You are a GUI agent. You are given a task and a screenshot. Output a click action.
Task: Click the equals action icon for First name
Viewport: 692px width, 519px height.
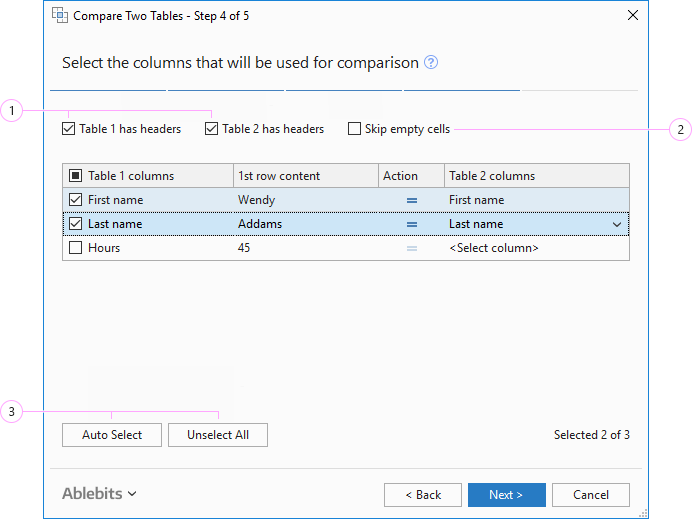click(x=411, y=200)
